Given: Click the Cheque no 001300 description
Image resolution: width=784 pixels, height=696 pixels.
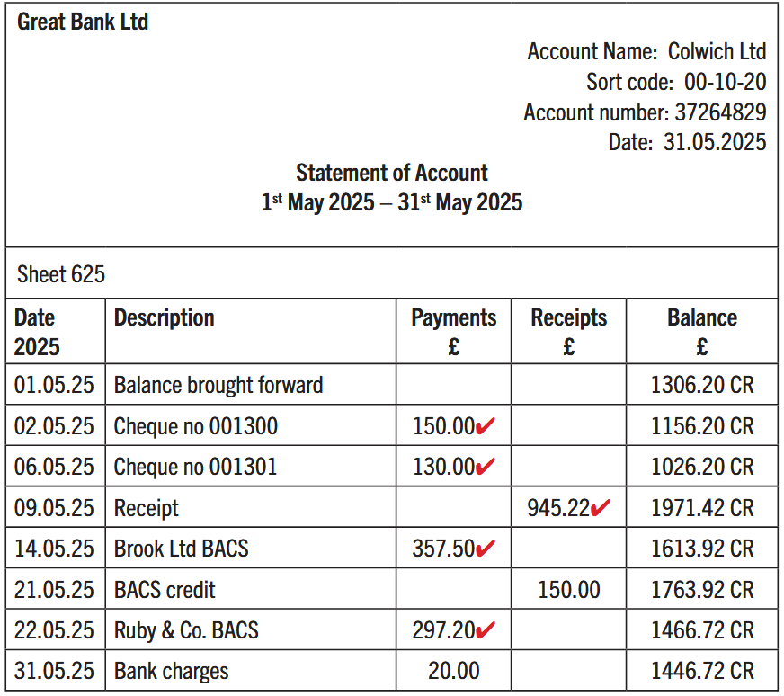Looking at the screenshot, I should pyautogui.click(x=195, y=426).
